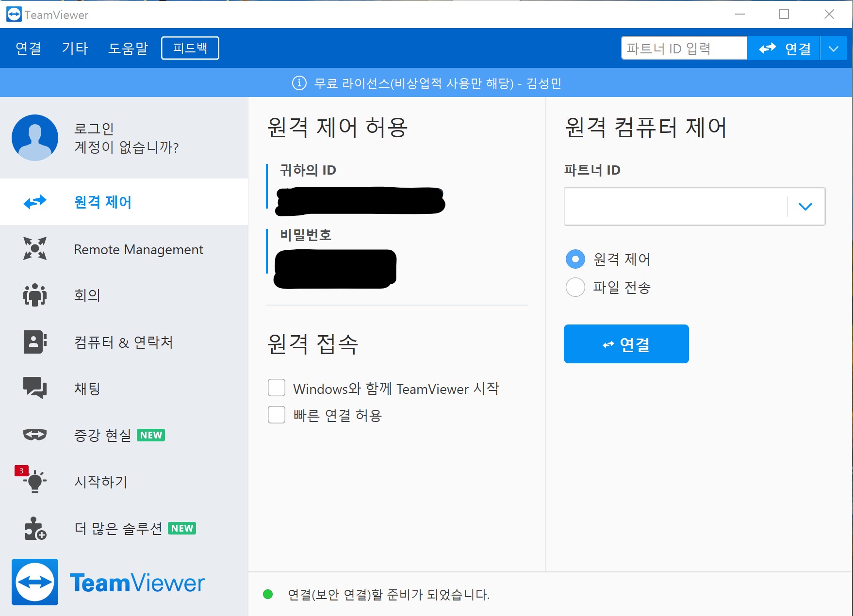This screenshot has width=853, height=616.
Task: Click the license banner text
Action: [x=438, y=83]
